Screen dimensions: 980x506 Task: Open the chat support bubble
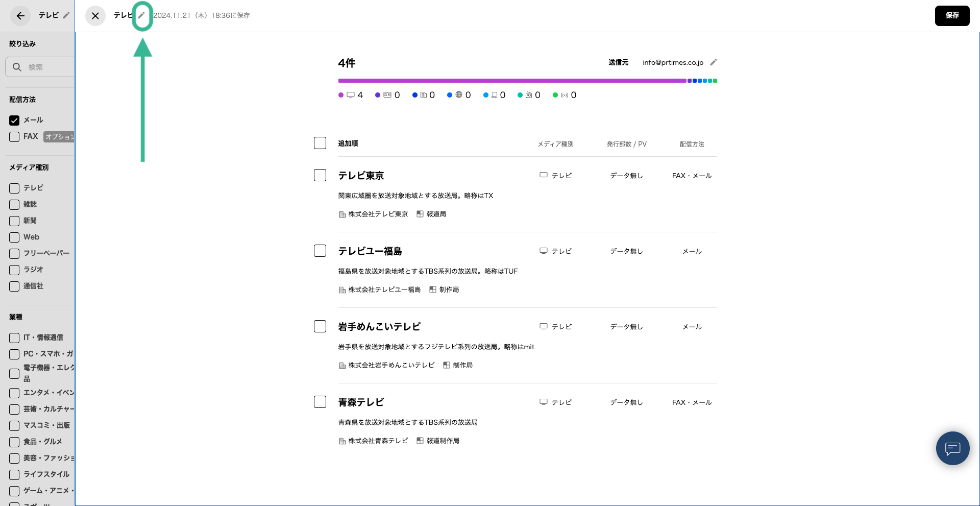point(952,448)
